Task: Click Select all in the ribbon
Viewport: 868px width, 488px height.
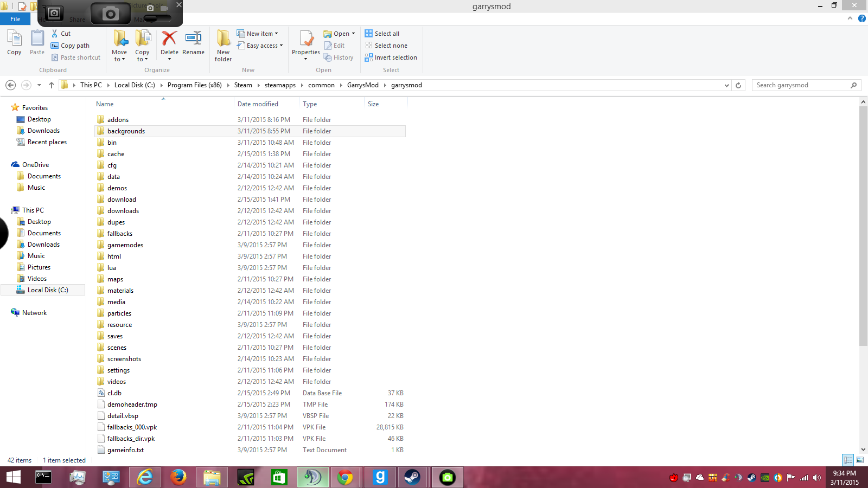Action: [382, 34]
